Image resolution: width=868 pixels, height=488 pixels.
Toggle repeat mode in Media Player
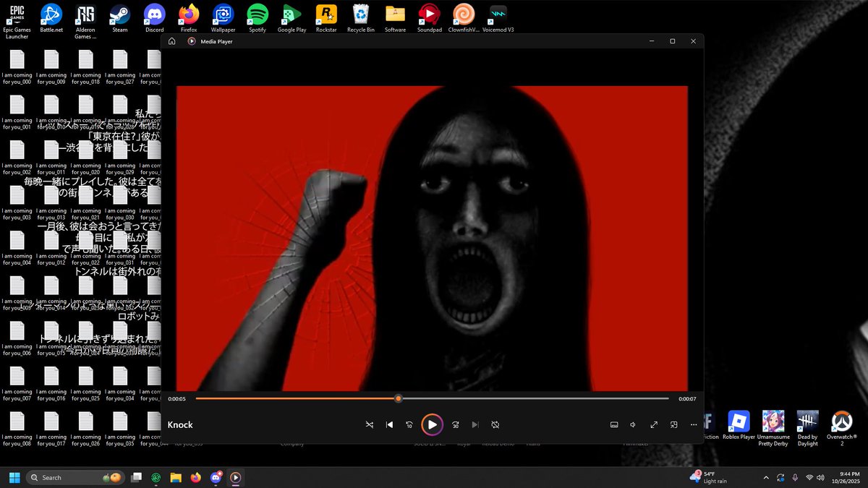coord(495,424)
